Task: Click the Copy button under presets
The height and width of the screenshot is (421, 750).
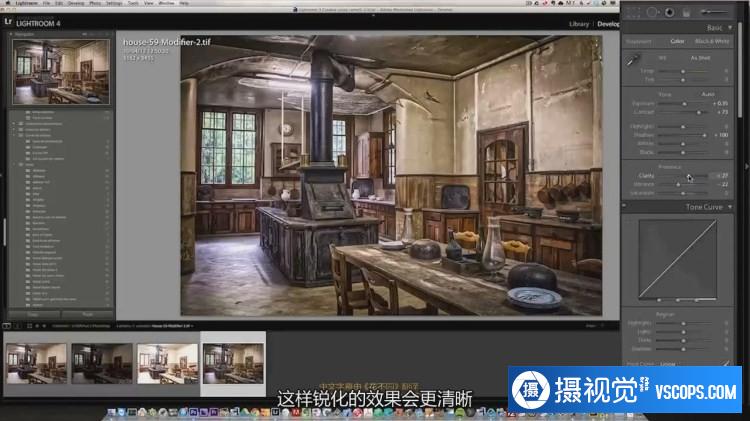Action: [x=33, y=314]
